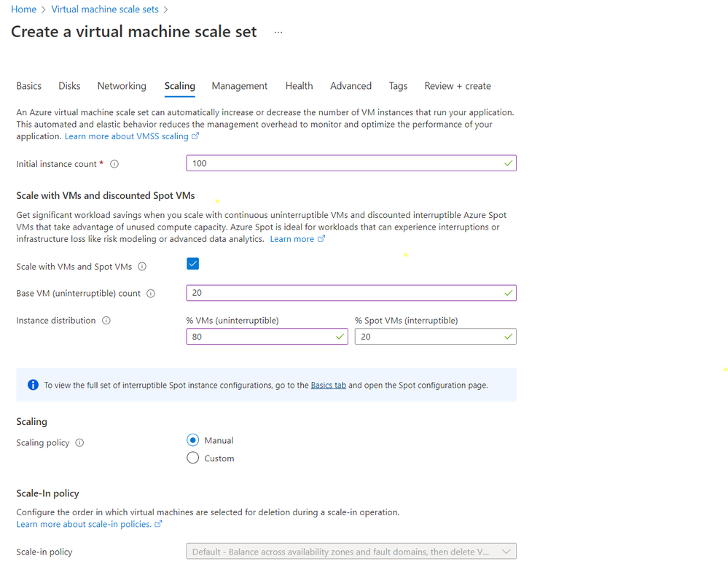Click info icon next to Initial instance count

[114, 164]
